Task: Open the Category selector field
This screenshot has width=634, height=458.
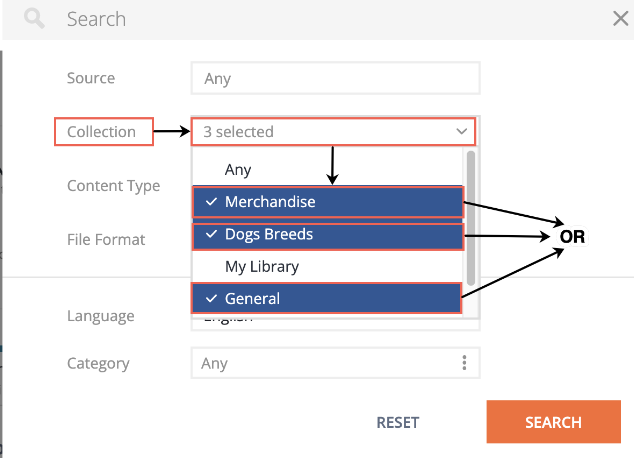Action: (335, 363)
